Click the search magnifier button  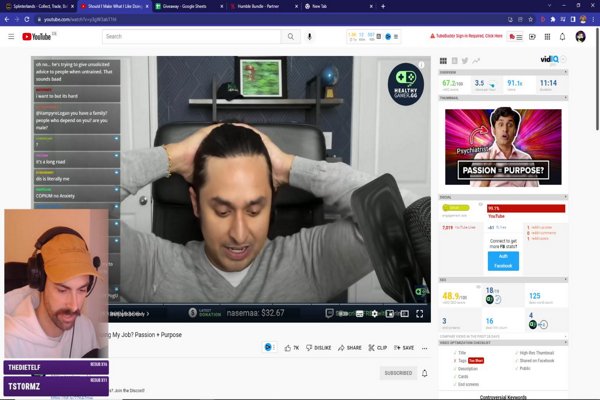pyautogui.click(x=291, y=36)
